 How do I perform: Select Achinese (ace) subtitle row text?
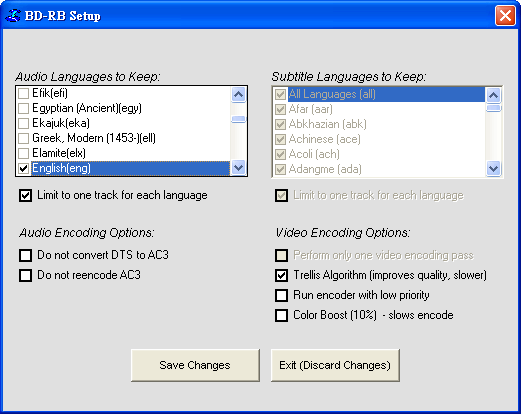click(x=325, y=139)
